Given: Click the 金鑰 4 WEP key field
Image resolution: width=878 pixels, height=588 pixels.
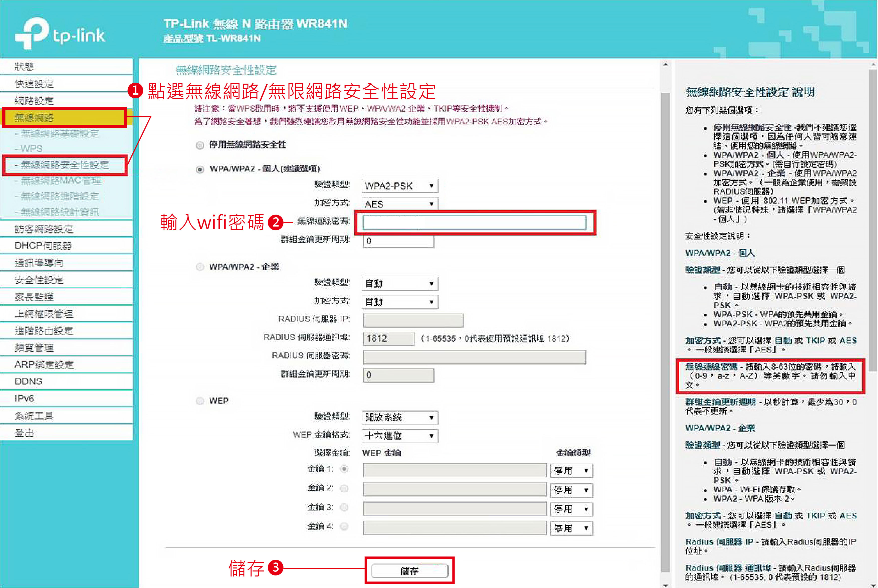Looking at the screenshot, I should (454, 528).
